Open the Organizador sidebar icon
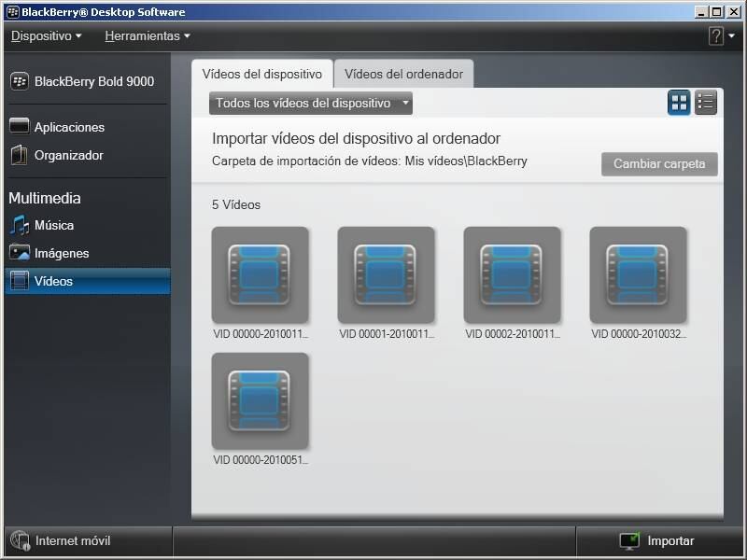The width and height of the screenshot is (747, 560). (x=20, y=155)
